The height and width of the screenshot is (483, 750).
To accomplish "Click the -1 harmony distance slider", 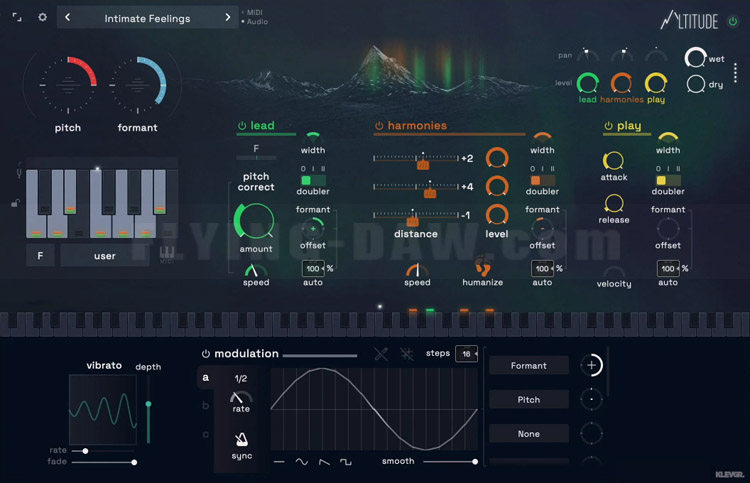I will click(x=416, y=216).
